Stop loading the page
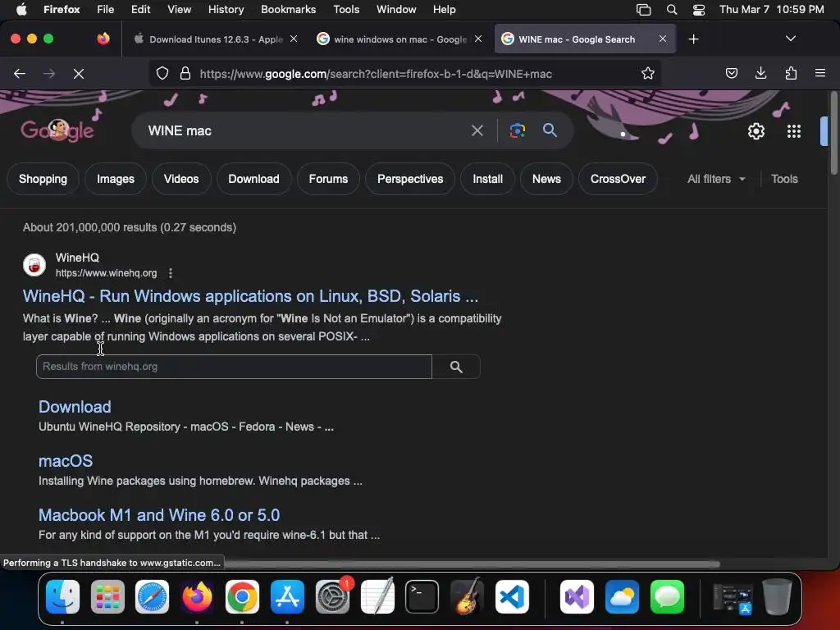The width and height of the screenshot is (840, 630). [79, 73]
